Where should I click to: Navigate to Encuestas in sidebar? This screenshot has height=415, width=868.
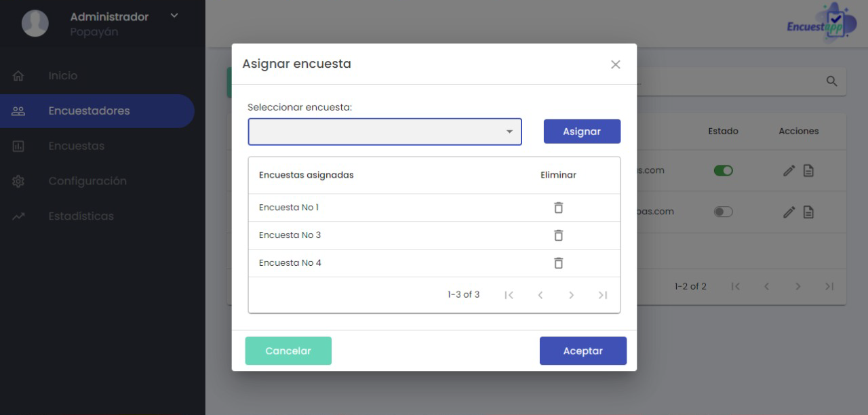(76, 146)
